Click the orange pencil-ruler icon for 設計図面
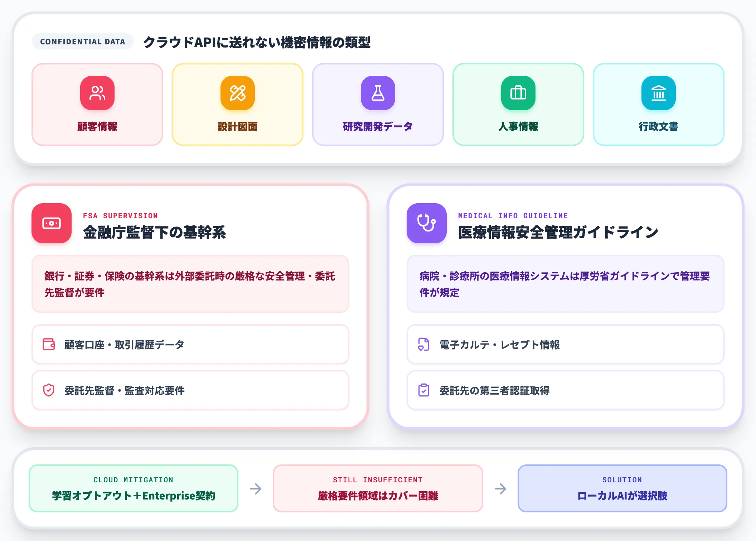This screenshot has height=541, width=756. pyautogui.click(x=238, y=93)
